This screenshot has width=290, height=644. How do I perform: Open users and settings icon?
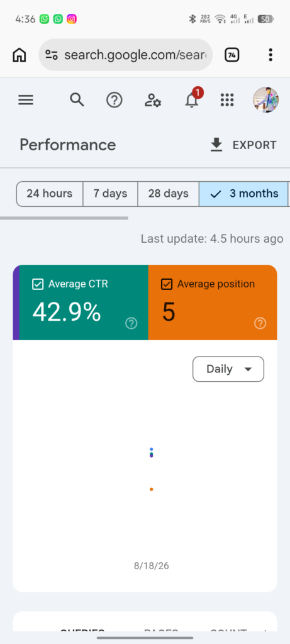pos(153,100)
